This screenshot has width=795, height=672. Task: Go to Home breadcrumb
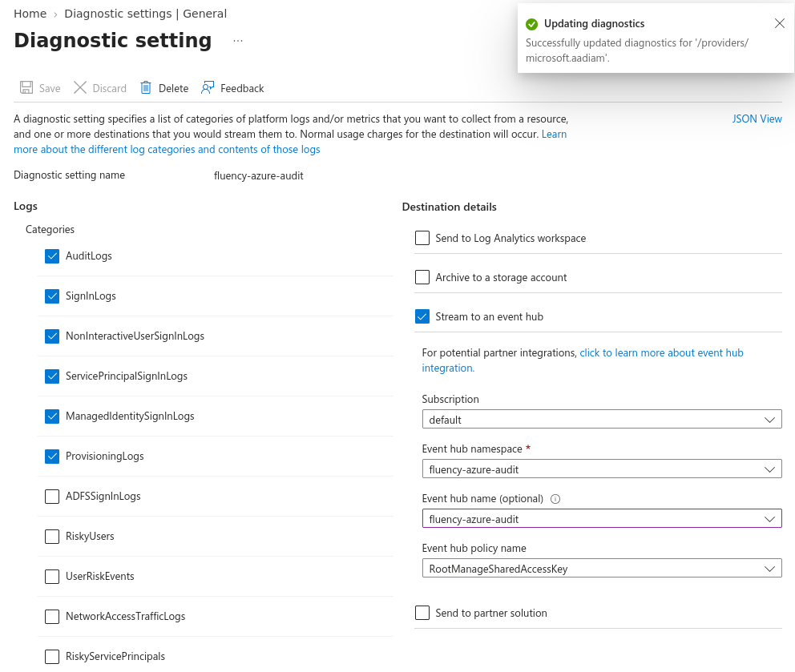pos(30,14)
